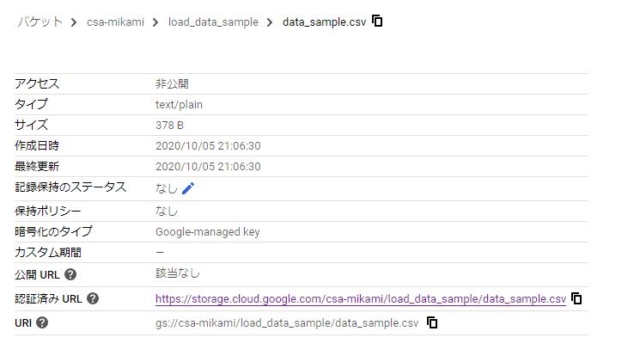Click chevron after csa-mikami breadcrumb
Image resolution: width=640 pixels, height=362 pixels.
point(155,22)
